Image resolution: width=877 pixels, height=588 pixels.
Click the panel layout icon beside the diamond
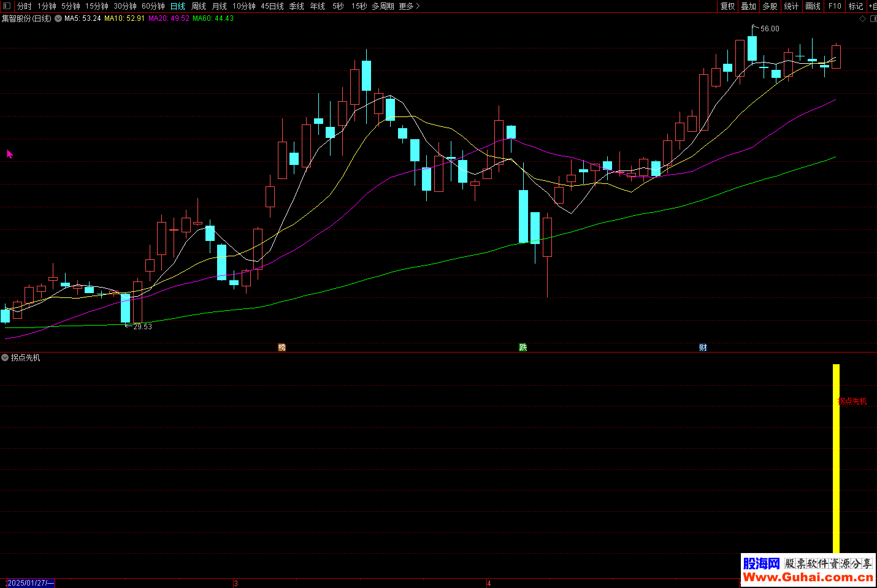[x=873, y=19]
